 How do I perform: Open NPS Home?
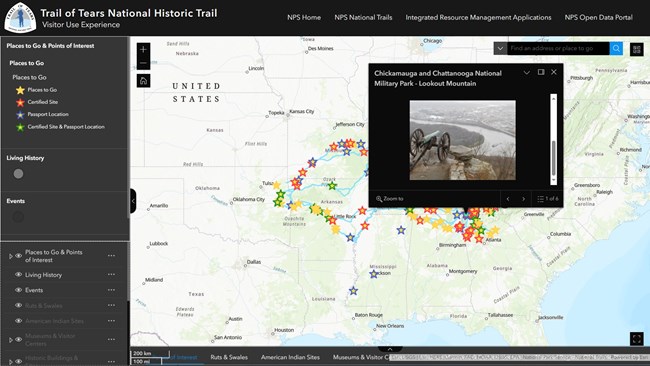tap(304, 17)
